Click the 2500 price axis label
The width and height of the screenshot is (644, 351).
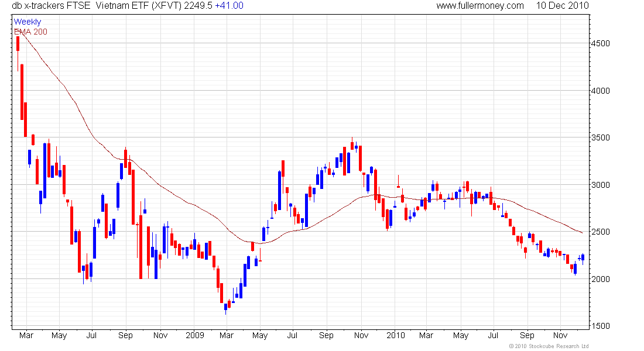(x=601, y=232)
